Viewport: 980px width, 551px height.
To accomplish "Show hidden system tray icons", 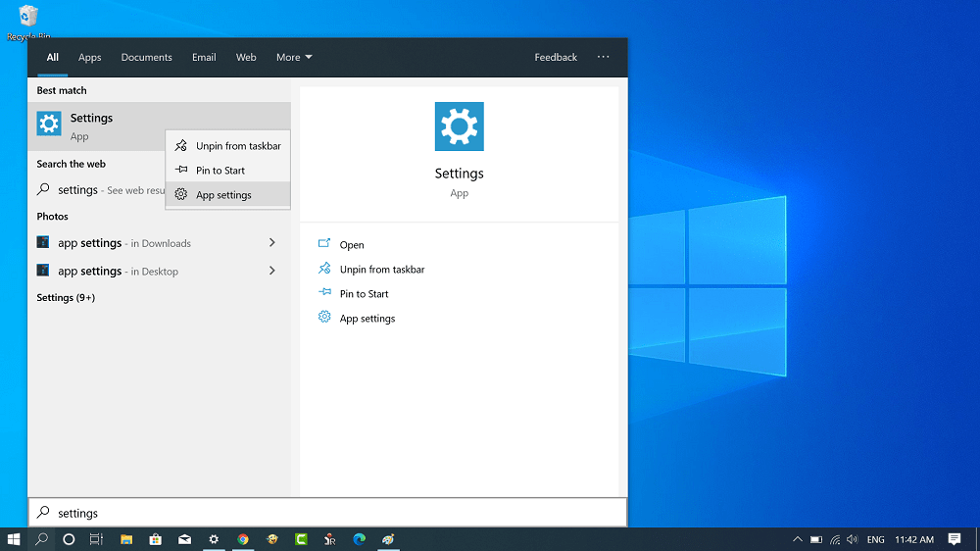I will pos(798,539).
